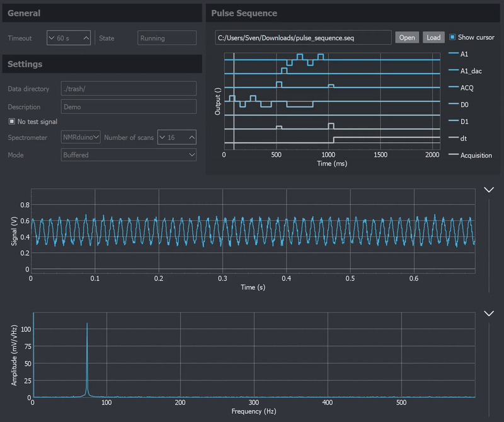504x422 pixels.
Task: Toggle the dt legend line icon
Action: pyautogui.click(x=453, y=138)
